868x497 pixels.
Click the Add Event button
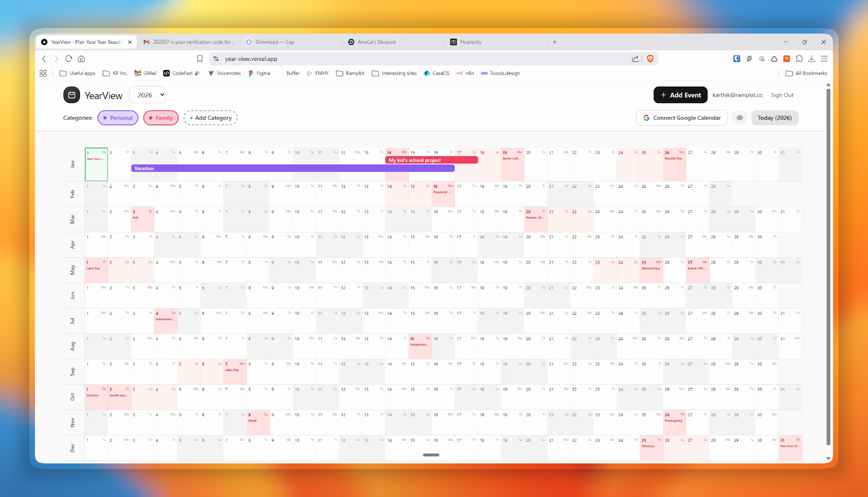tap(680, 95)
